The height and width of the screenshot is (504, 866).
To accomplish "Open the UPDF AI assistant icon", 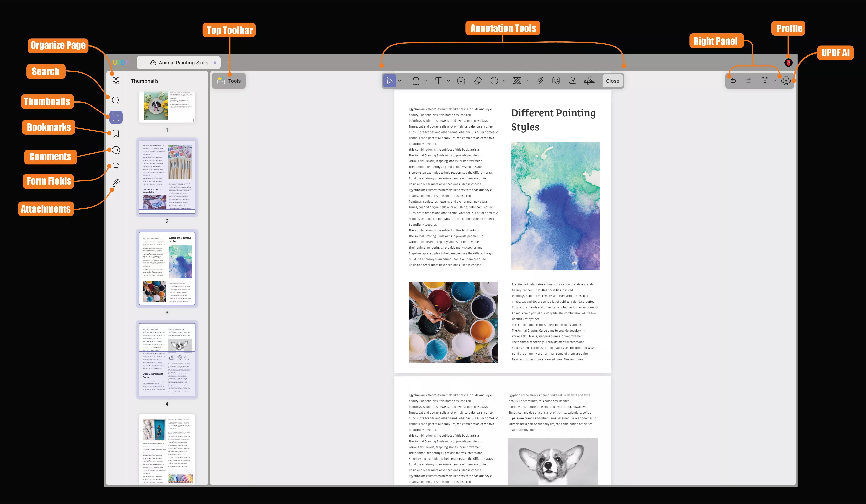I will 786,81.
